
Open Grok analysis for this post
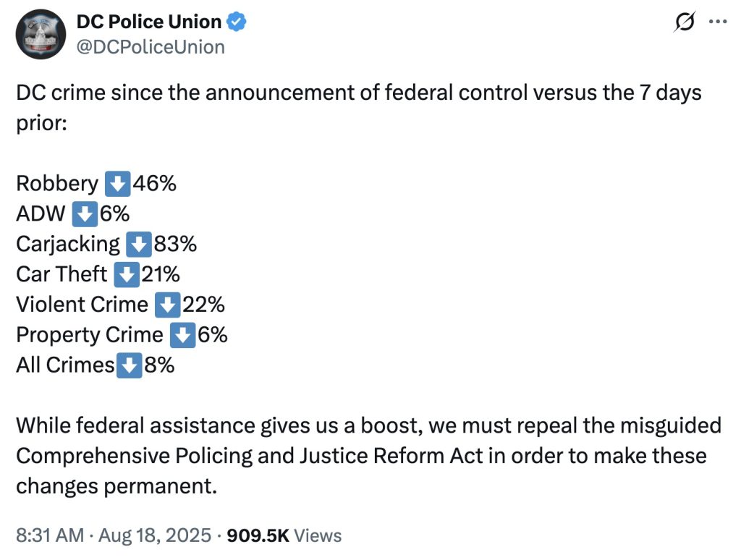(x=683, y=22)
